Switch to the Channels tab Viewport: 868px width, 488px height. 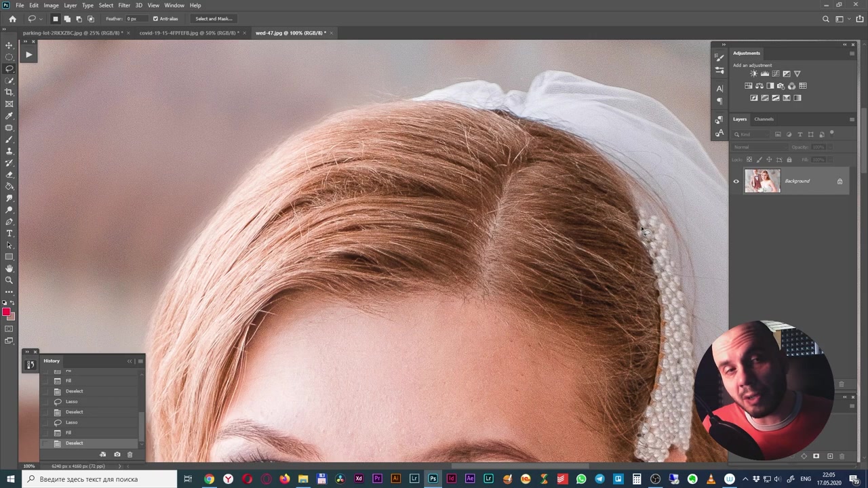click(764, 119)
